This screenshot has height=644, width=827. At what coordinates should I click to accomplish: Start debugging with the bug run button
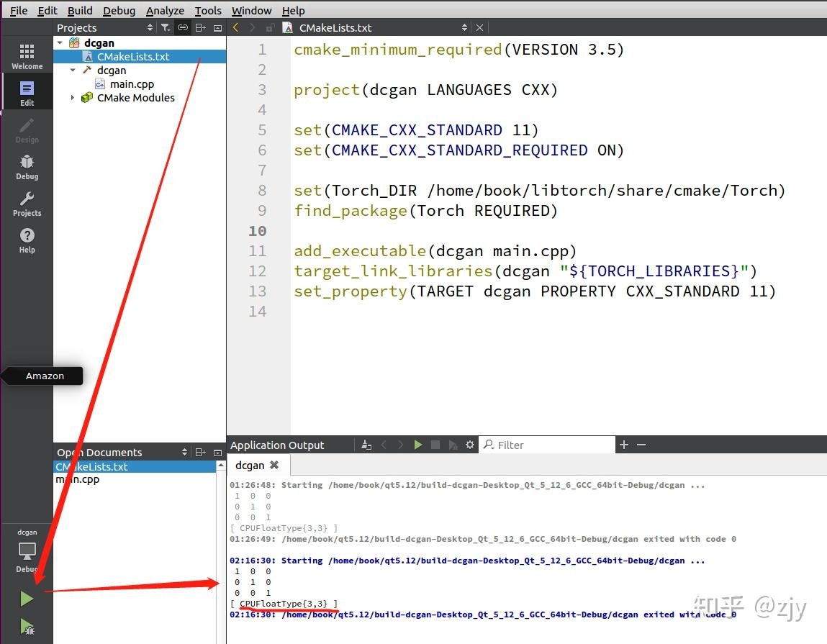[27, 627]
